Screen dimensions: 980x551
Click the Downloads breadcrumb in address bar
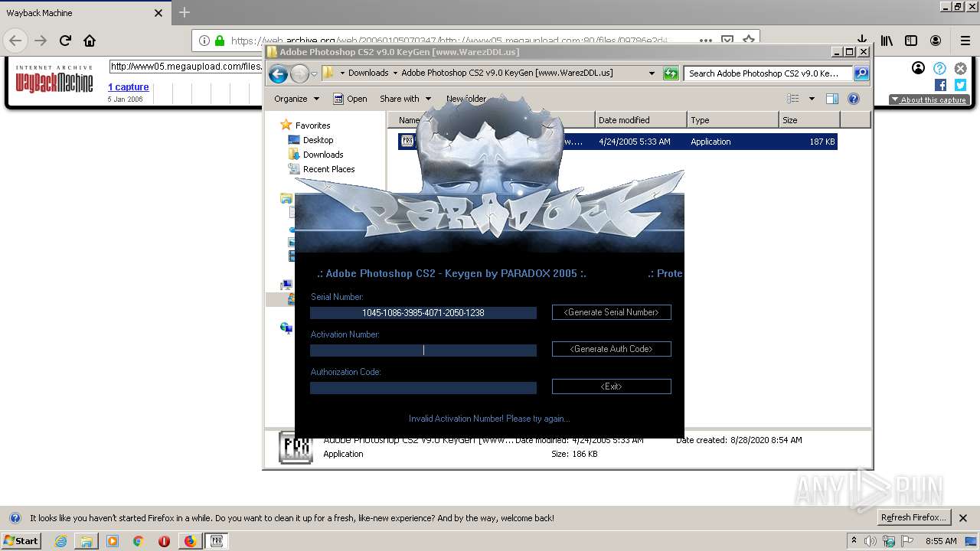pos(368,73)
